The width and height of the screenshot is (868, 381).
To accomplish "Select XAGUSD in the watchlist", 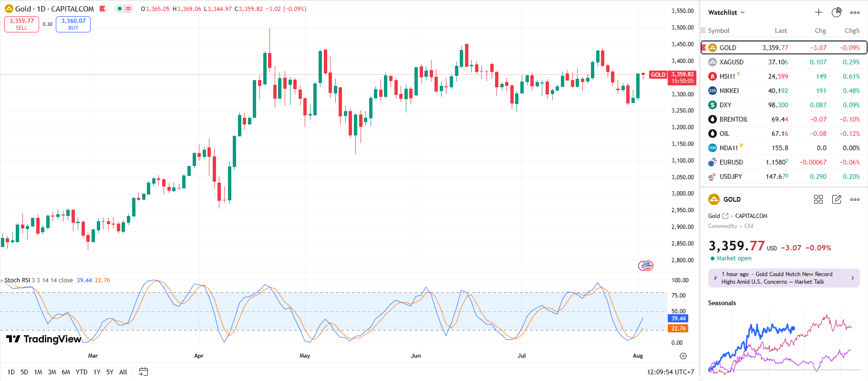I will pyautogui.click(x=731, y=62).
